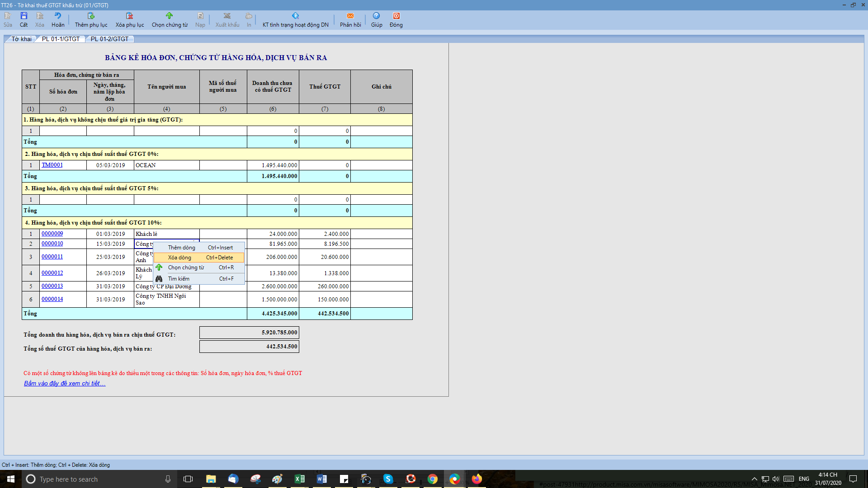Open invoice link TM0001
Viewport: 868px width, 488px height.
(x=52, y=165)
